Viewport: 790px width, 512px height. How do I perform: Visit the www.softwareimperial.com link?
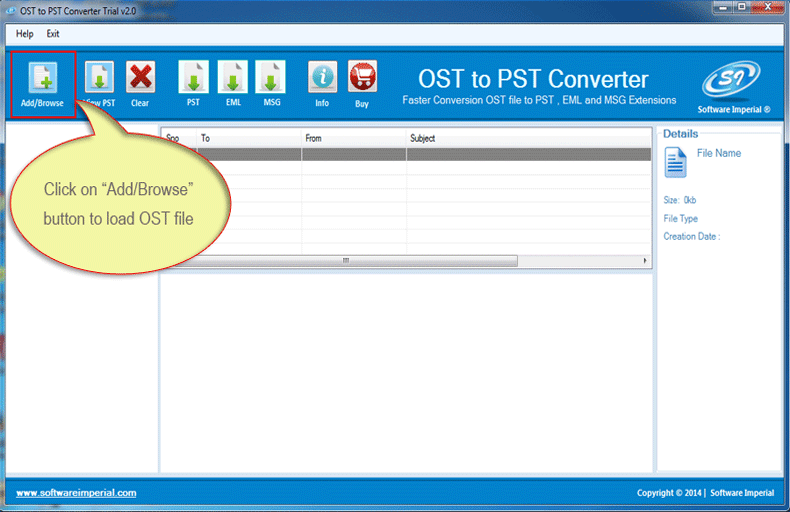click(x=76, y=493)
